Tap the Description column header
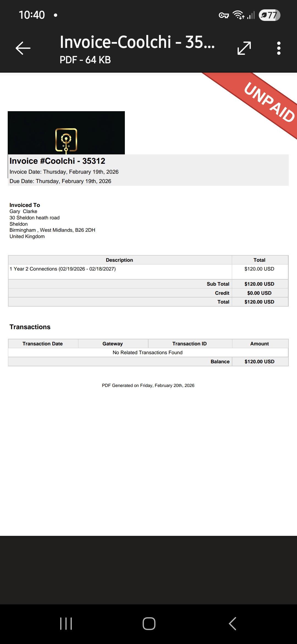 click(119, 260)
